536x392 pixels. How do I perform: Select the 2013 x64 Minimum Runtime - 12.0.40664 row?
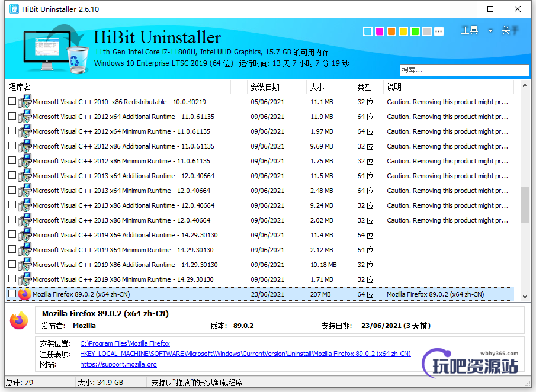(x=260, y=190)
